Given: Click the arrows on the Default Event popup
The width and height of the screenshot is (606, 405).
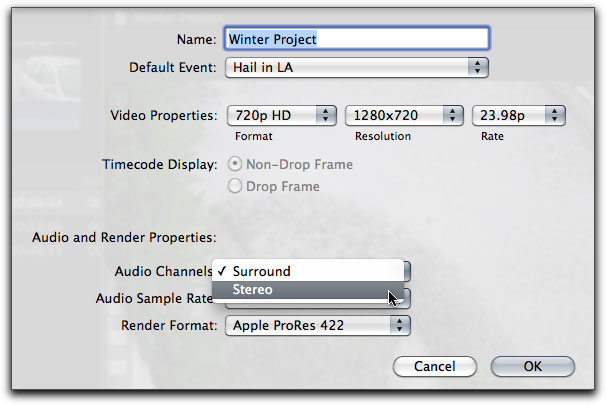Looking at the screenshot, I should tap(478, 67).
